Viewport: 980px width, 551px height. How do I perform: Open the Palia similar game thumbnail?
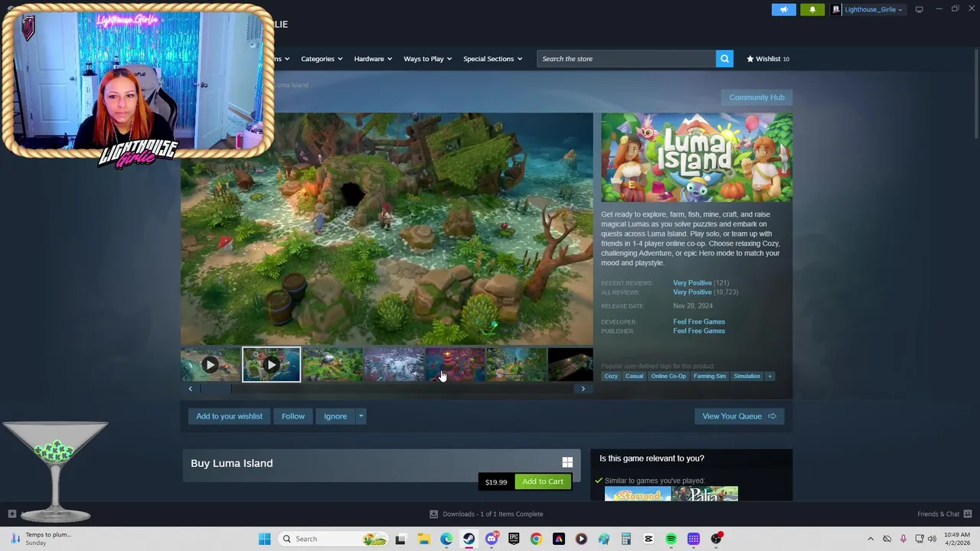pyautogui.click(x=704, y=494)
